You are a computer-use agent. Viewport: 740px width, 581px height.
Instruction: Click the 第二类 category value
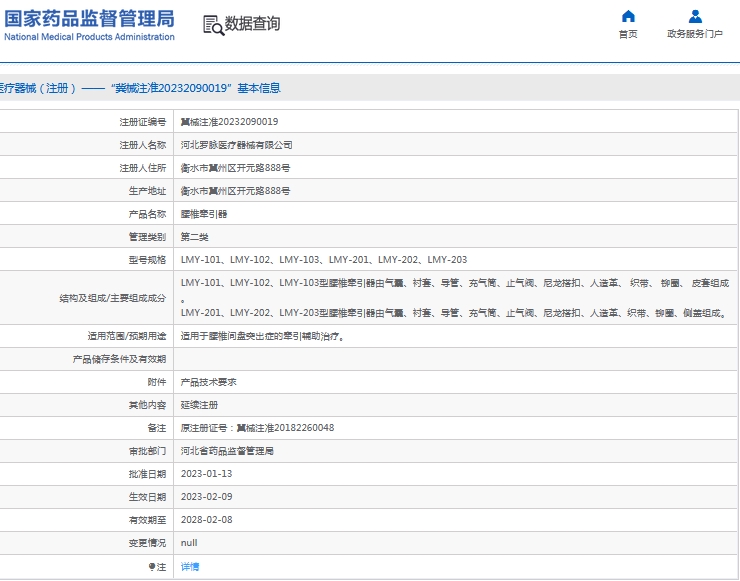point(194,237)
